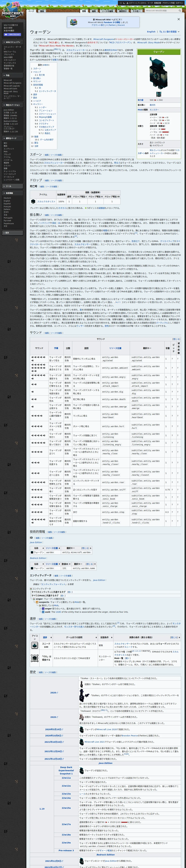Click the Stalker concept Warden history image
The height and width of the screenshot is (868, 186).
tap(81, 684)
